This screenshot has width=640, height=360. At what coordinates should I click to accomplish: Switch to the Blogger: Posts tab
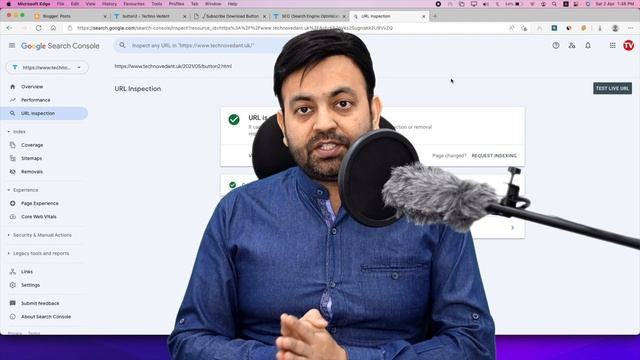tap(69, 16)
